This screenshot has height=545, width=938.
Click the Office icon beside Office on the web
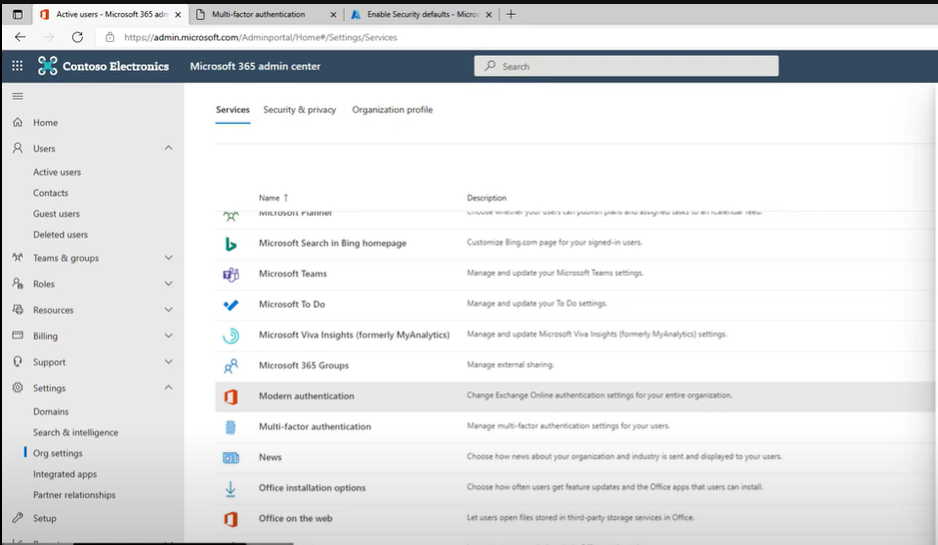point(230,519)
